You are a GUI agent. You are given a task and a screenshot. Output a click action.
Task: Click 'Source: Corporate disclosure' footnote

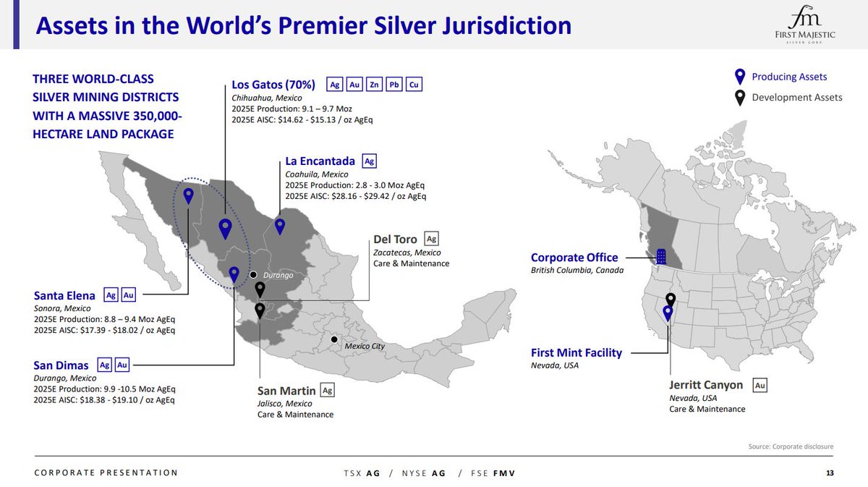coord(791,446)
